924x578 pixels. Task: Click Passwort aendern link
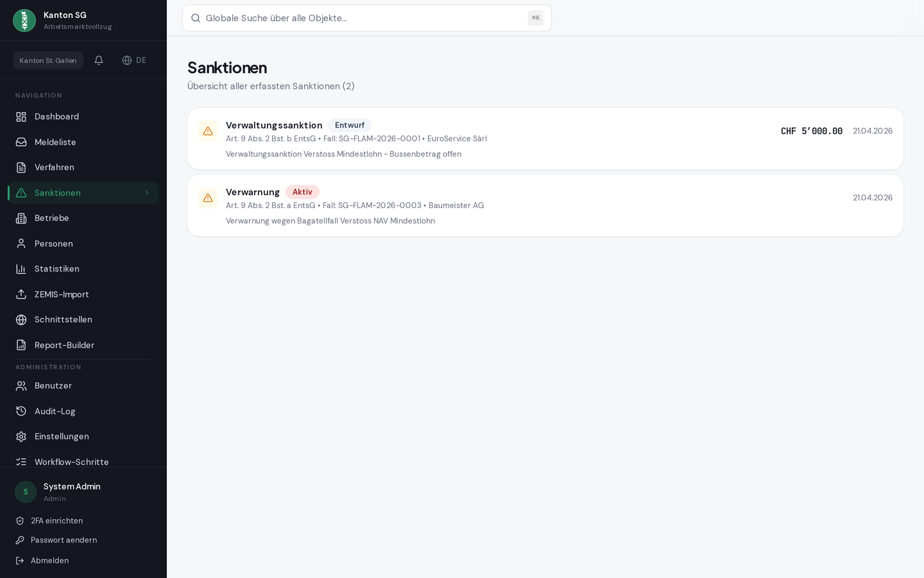[64, 540]
